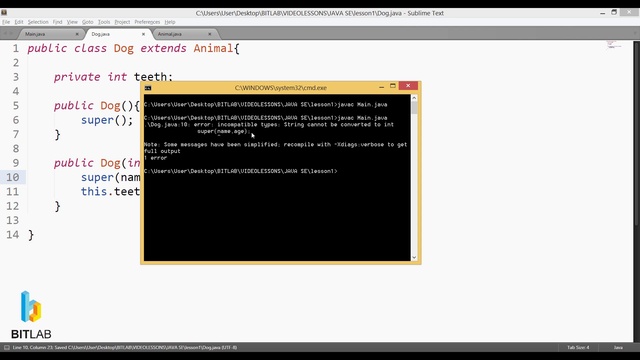
Task: Click line number 1 in the gutter
Action: [x=16, y=49]
